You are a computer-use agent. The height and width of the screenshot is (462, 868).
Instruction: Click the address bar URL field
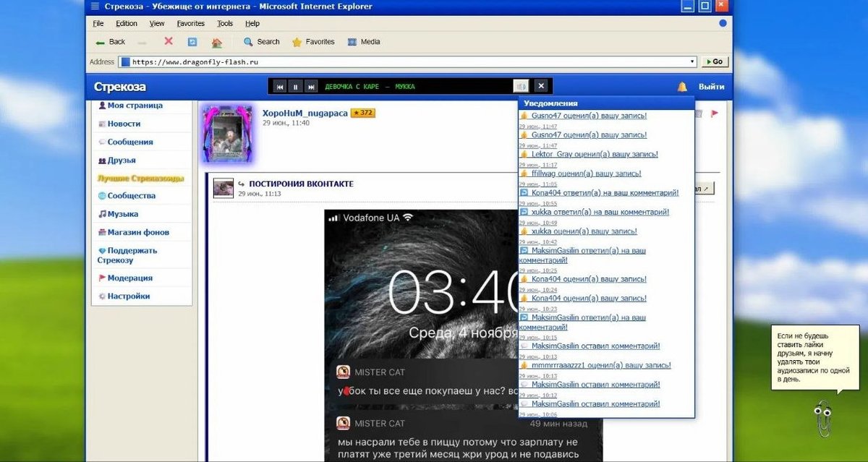[x=408, y=62]
